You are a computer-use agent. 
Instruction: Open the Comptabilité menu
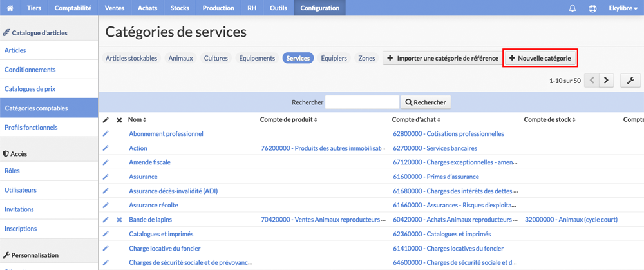tap(73, 8)
